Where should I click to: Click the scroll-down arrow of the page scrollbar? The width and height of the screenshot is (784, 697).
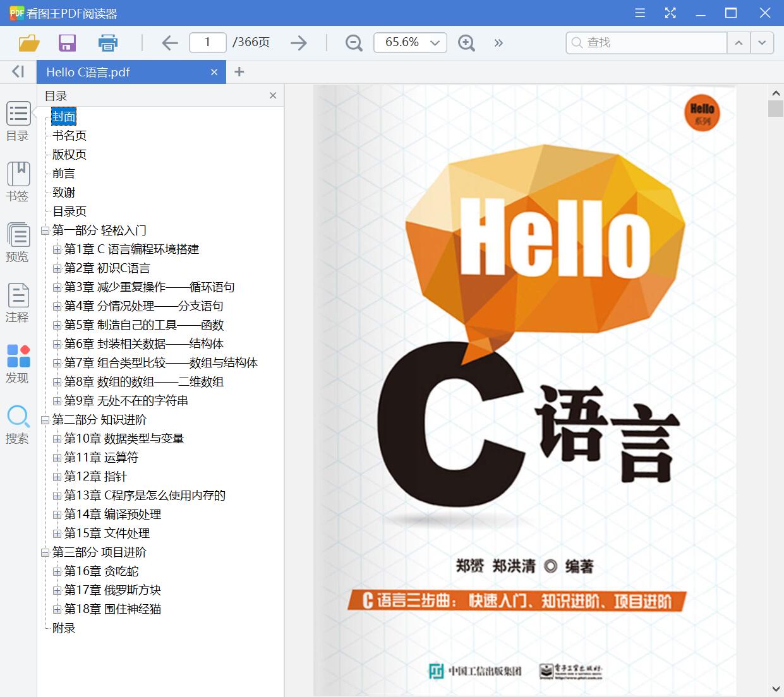coord(776,689)
